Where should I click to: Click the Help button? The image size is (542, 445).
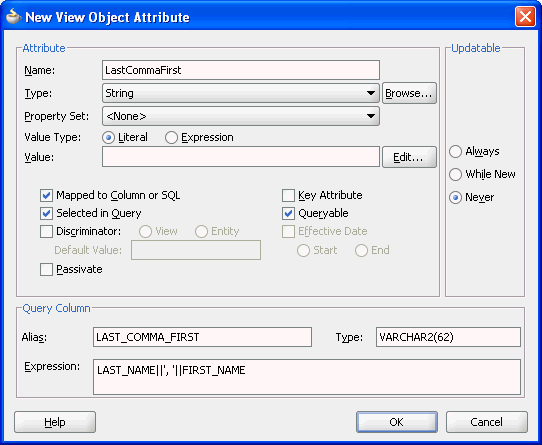coord(55,422)
